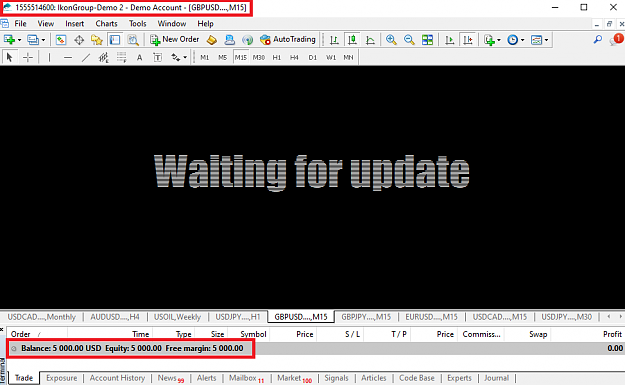Zoom out on the chart
The width and height of the screenshot is (625, 385).
(409, 39)
